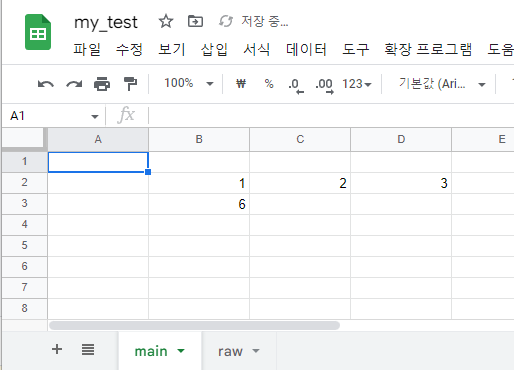Click the saving status sync icon
Image resolution: width=514 pixels, height=370 pixels.
226,22
